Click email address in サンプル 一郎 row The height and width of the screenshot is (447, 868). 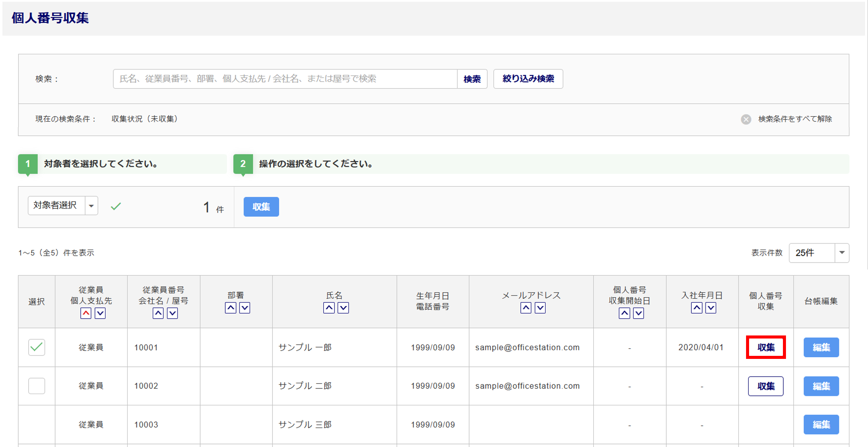coord(527,348)
